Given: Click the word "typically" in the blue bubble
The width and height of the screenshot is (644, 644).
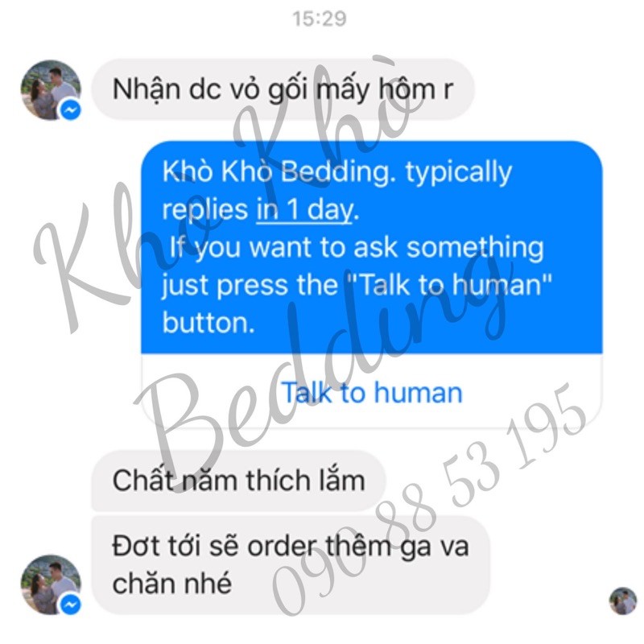Looking at the screenshot, I should [459, 172].
